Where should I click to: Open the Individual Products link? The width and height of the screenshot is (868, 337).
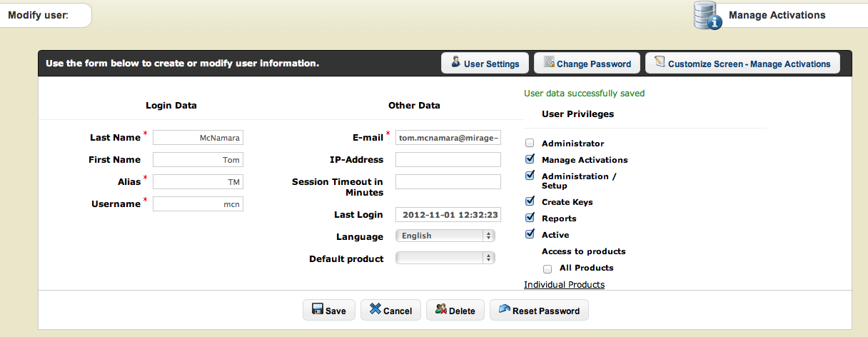click(x=564, y=285)
